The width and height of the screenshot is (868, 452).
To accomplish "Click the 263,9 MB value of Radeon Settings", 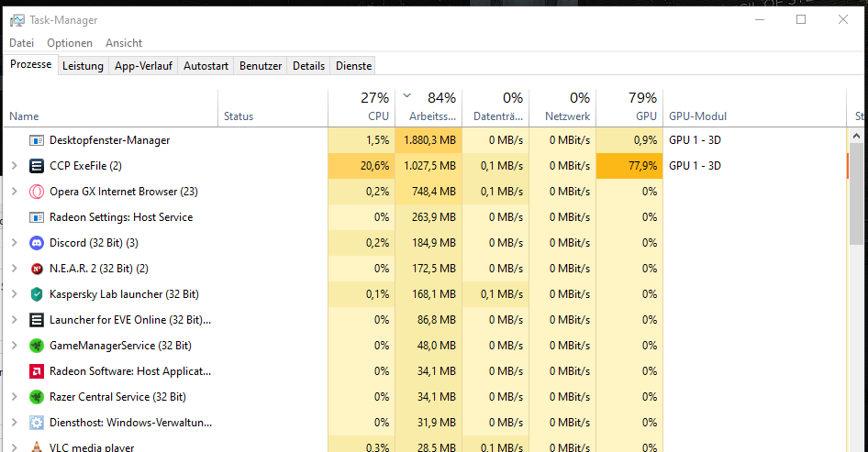I will point(434,217).
